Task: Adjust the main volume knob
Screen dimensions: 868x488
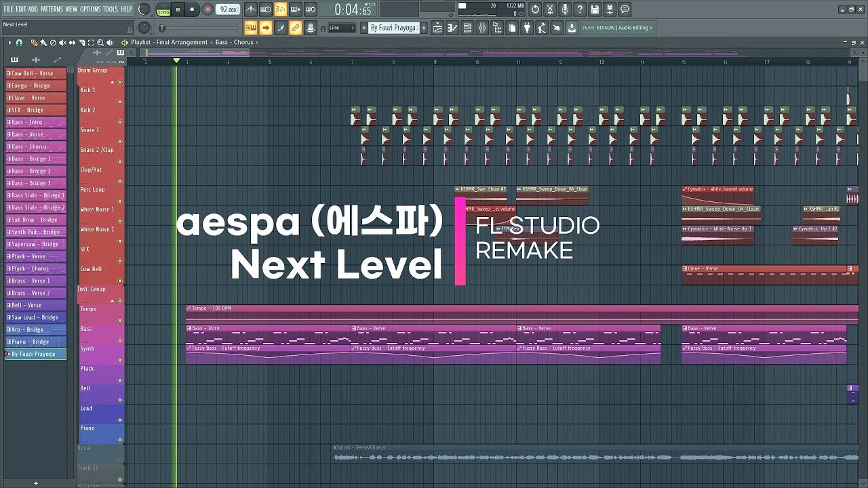Action: point(144,9)
